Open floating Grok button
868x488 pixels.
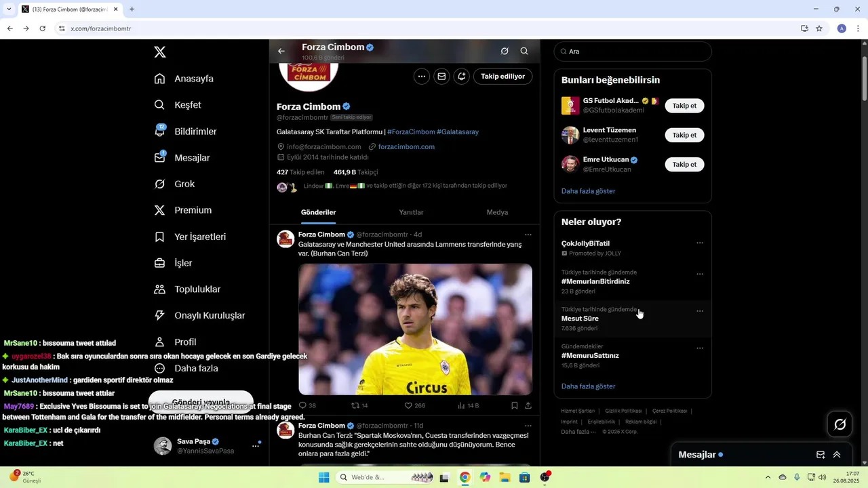point(840,424)
